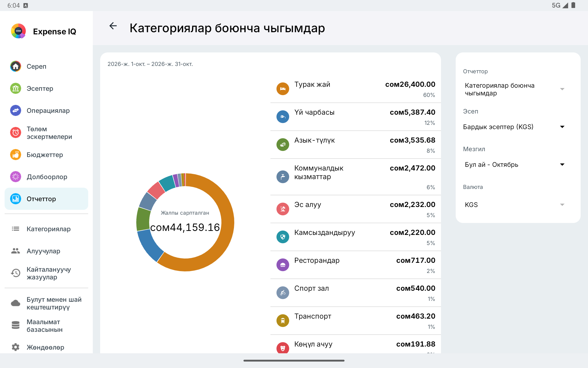Open Көңүл ачуу expense row

pos(356,344)
